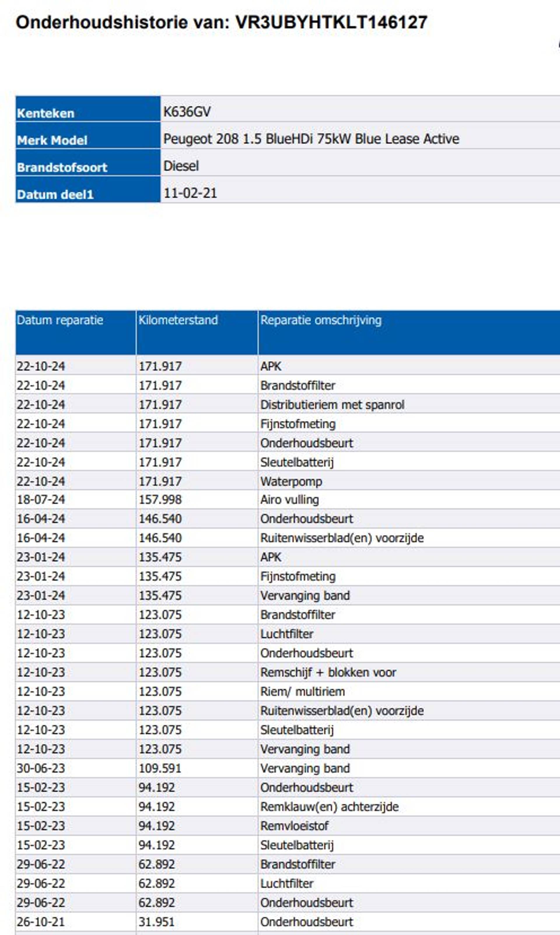
Task: Select the Airo vulling repair entry
Action: coord(289,499)
